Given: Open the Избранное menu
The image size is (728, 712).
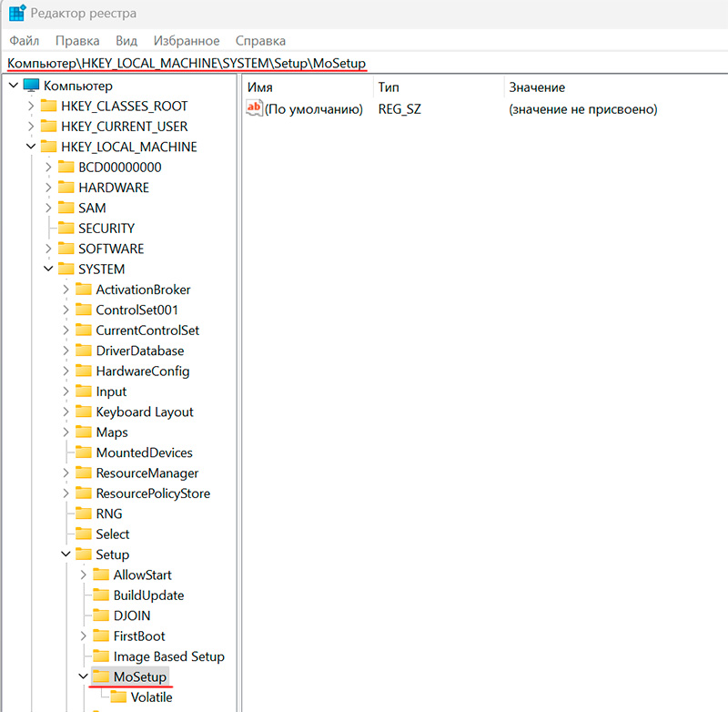Looking at the screenshot, I should coord(186,41).
